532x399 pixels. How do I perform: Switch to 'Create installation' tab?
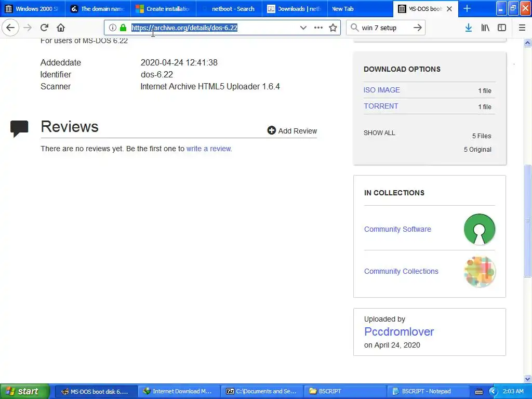[164, 9]
